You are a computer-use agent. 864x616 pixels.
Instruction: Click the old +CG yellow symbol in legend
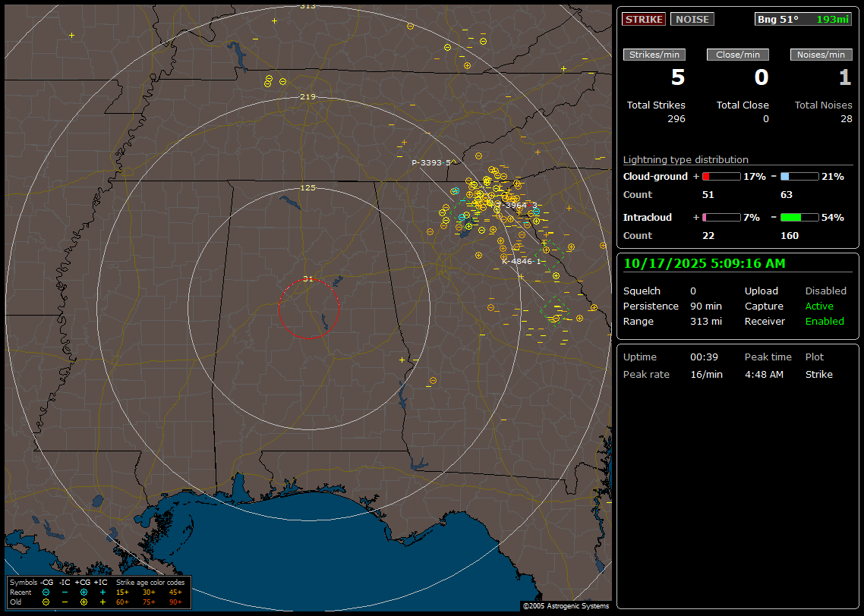coord(84,602)
